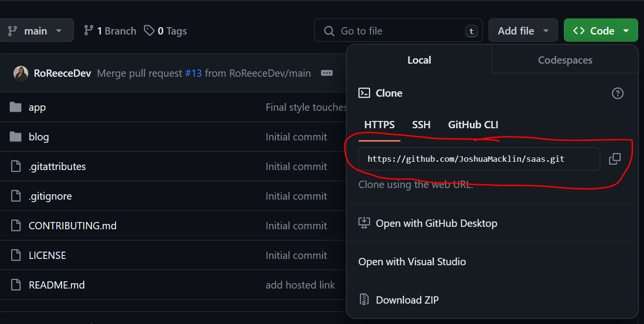View the 0 Tags link
The height and width of the screenshot is (324, 644).
pyautogui.click(x=166, y=31)
